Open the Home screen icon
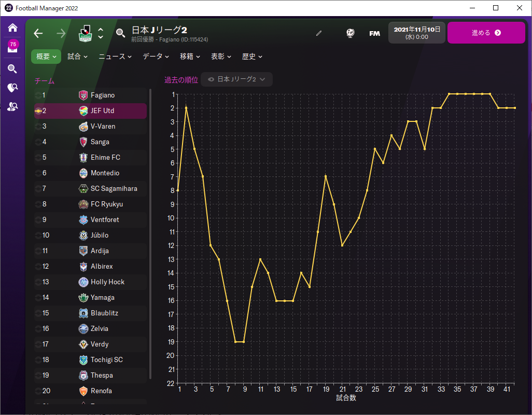 coord(12,27)
